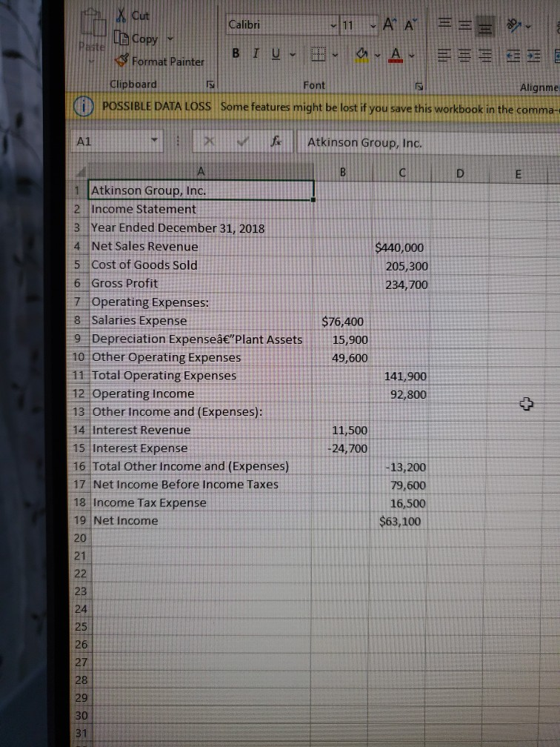Click the info icon on data-loss bar
Image resolution: width=560 pixels, height=747 pixels.
point(83,106)
